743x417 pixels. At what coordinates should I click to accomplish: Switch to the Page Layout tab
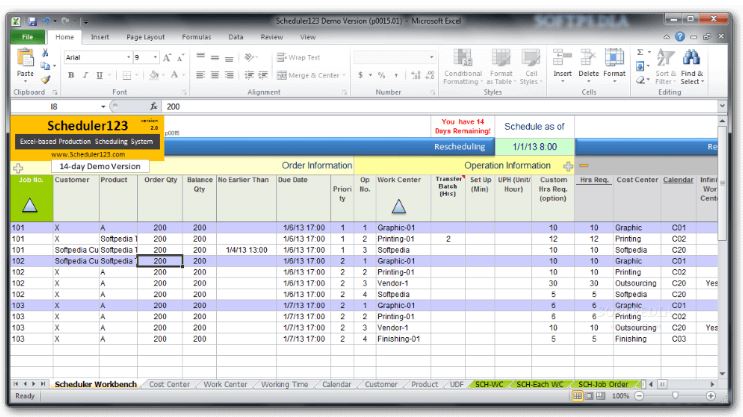coord(145,37)
